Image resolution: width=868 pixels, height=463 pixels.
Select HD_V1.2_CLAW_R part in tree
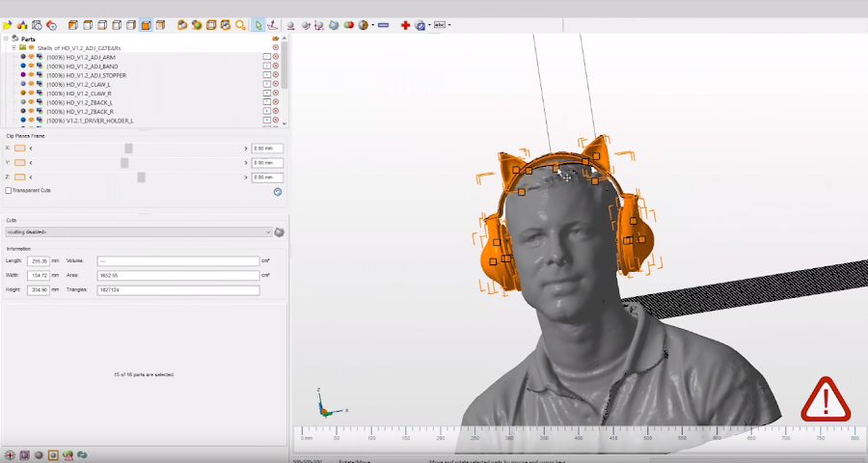[79, 94]
